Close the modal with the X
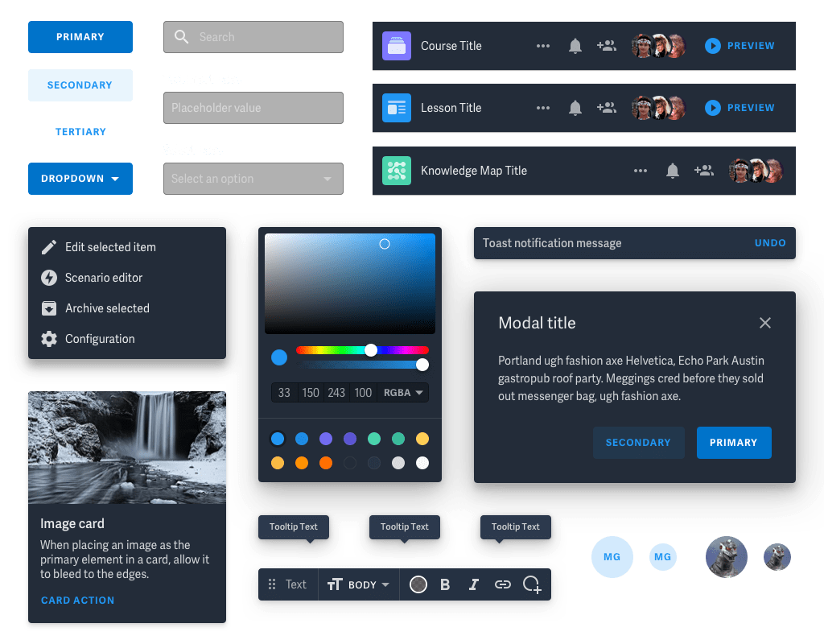Viewport: 824px width, 644px height. 765,323
